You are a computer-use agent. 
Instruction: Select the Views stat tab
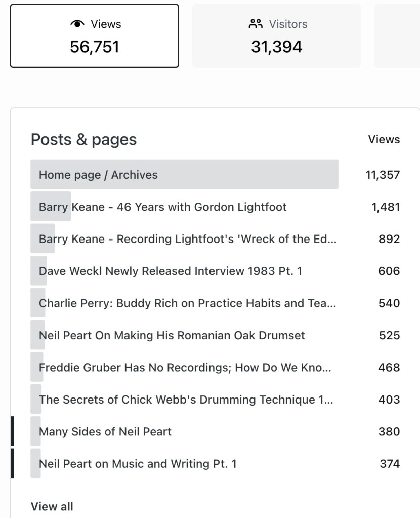click(95, 36)
